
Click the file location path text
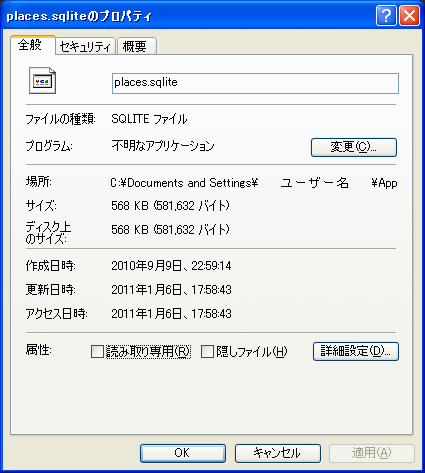254,183
